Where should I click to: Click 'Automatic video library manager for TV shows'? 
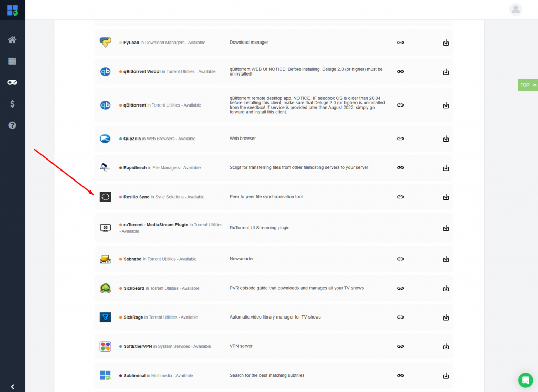(x=275, y=317)
